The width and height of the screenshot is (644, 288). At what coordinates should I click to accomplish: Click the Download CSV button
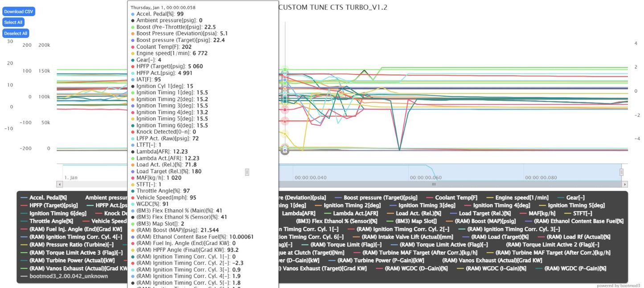[x=18, y=12]
